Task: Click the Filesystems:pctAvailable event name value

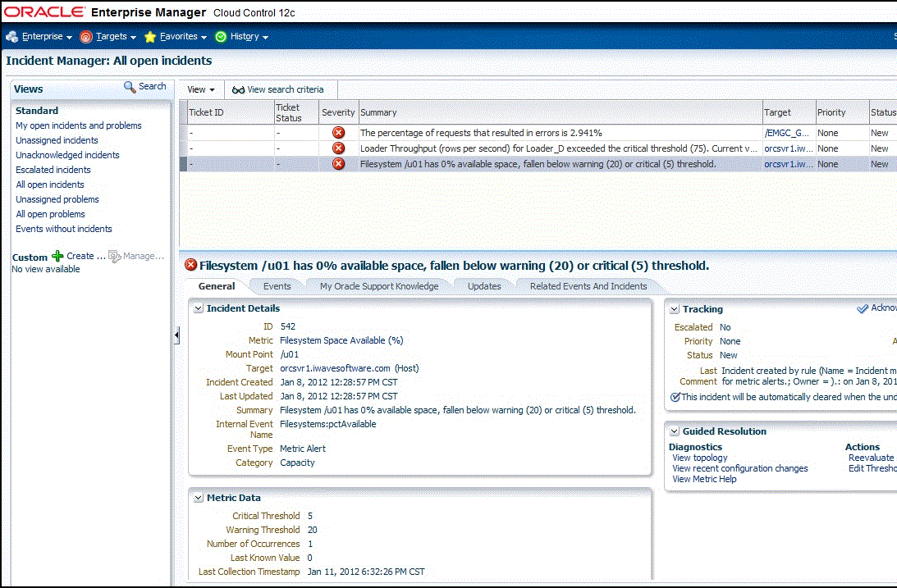Action: coord(327,424)
